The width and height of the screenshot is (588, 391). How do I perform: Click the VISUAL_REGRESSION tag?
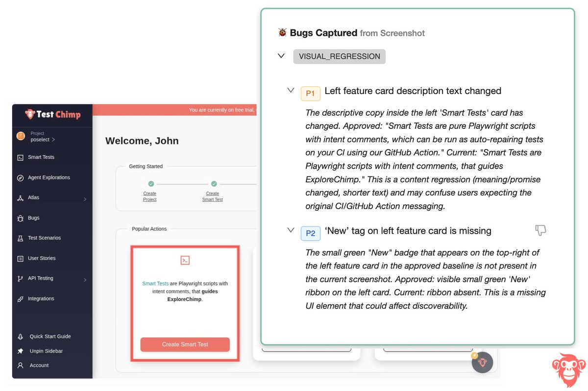point(340,56)
